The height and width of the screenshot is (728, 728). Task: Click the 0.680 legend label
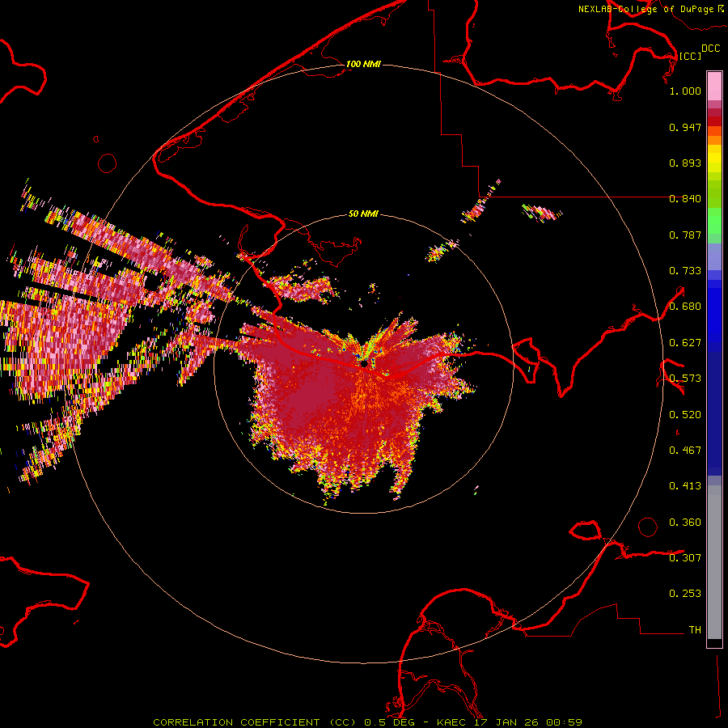(x=685, y=307)
